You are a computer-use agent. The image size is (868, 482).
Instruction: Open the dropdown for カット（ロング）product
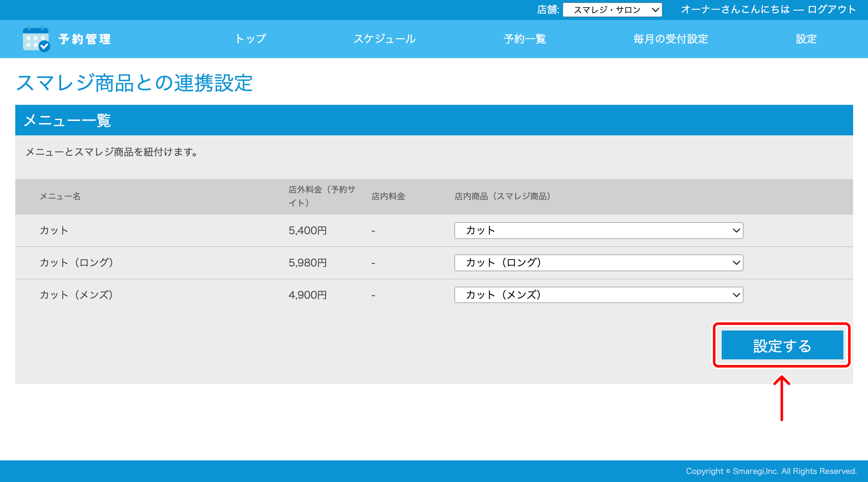[598, 263]
